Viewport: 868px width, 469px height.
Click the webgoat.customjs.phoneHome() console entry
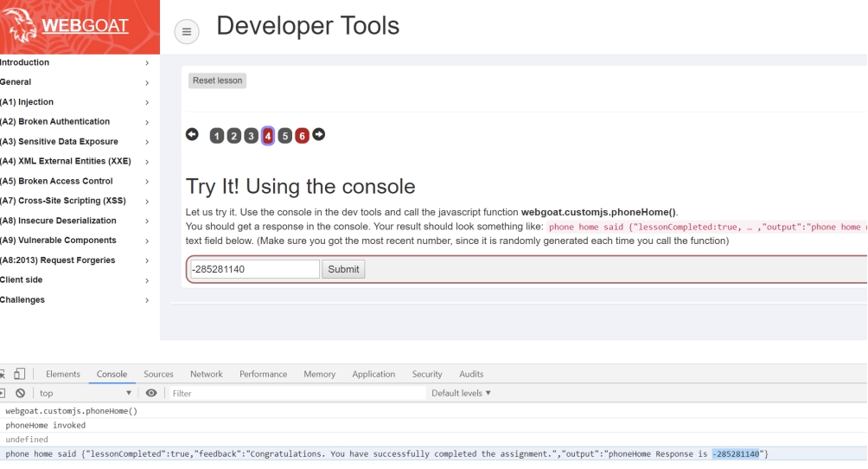tap(72, 411)
